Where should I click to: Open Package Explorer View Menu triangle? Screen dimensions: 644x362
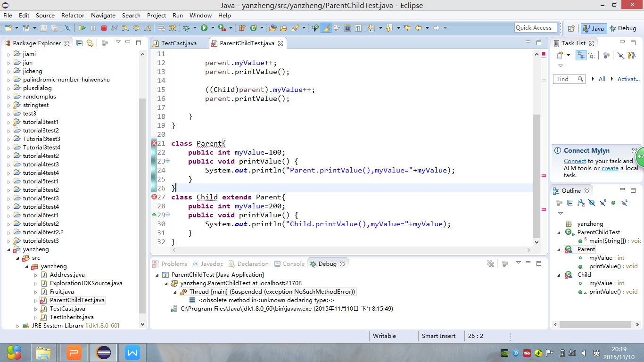(x=118, y=42)
